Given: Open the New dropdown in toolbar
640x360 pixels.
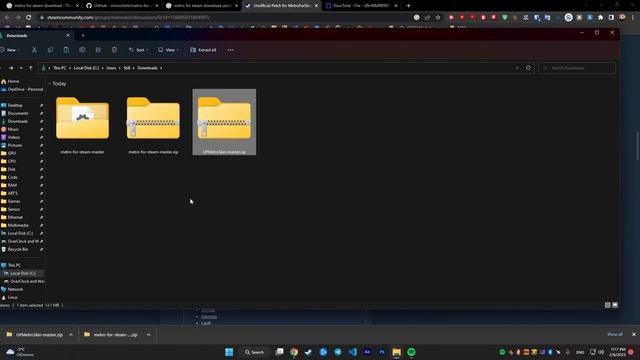Looking at the screenshot, I should (x=10, y=50).
